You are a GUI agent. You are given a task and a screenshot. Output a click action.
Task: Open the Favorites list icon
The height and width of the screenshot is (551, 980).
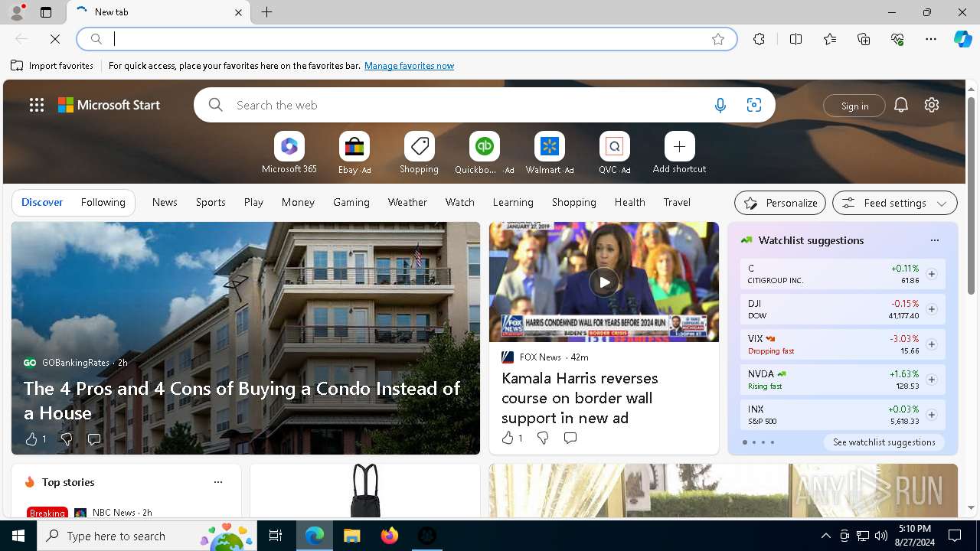click(x=830, y=39)
